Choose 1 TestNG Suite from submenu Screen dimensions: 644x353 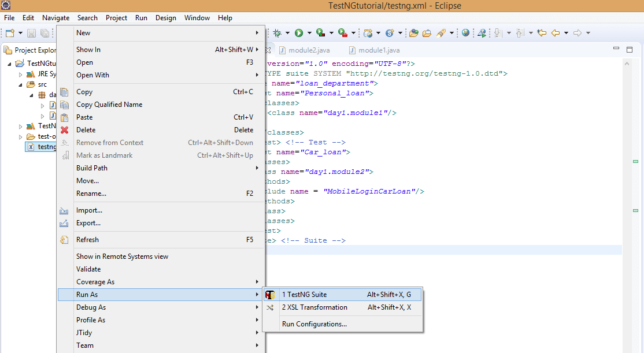(343, 295)
